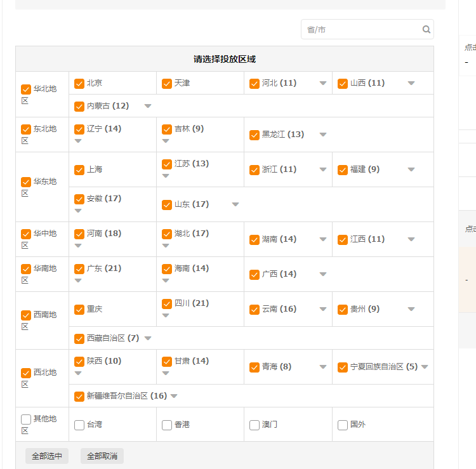
Task: Toggle the 上海 checkbox off
Action: (x=79, y=169)
